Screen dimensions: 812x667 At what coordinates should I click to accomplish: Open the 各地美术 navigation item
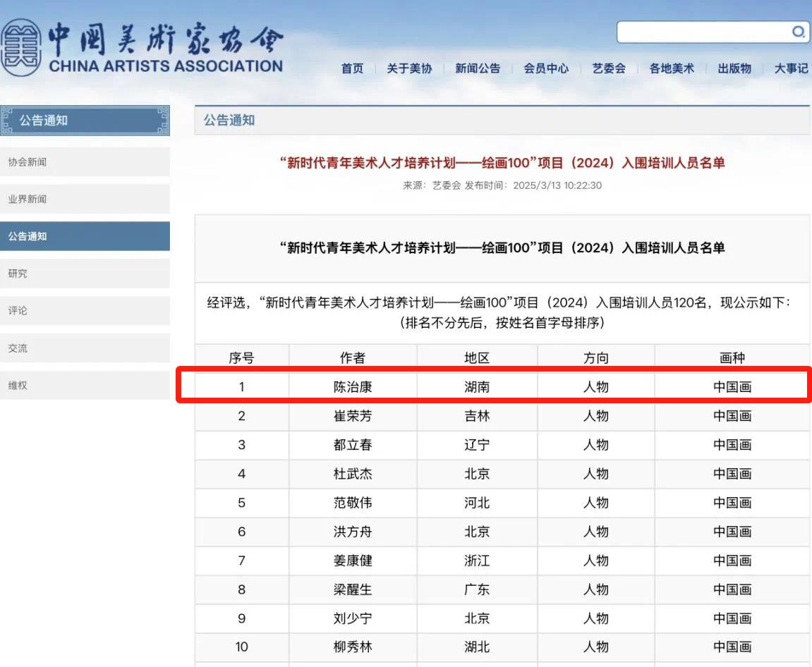coord(672,68)
